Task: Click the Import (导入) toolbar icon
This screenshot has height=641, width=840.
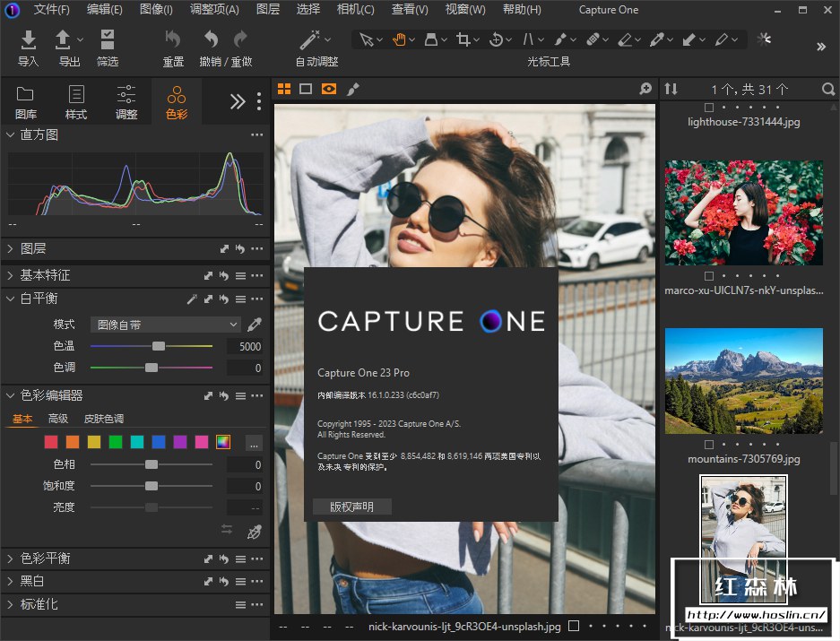Action: click(29, 39)
